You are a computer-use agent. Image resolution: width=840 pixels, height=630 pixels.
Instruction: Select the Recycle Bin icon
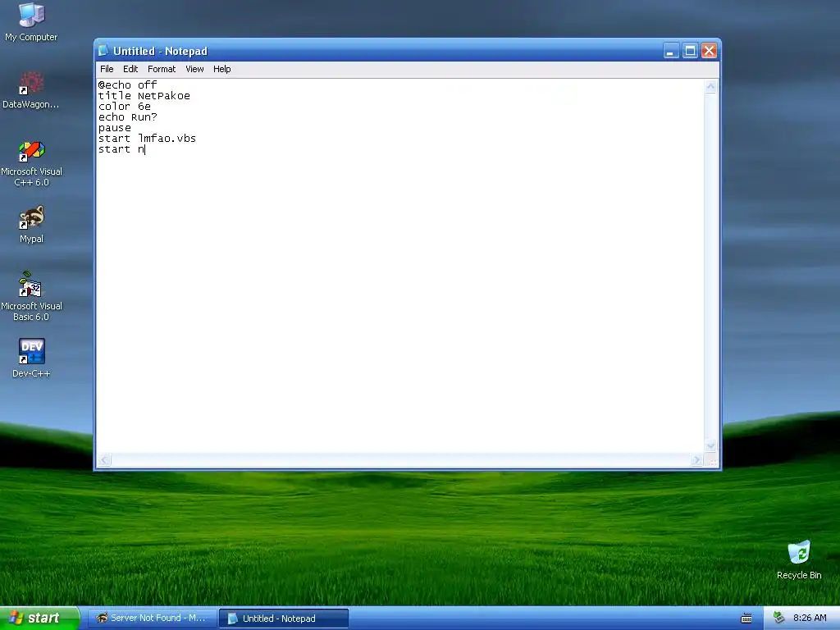point(799,559)
